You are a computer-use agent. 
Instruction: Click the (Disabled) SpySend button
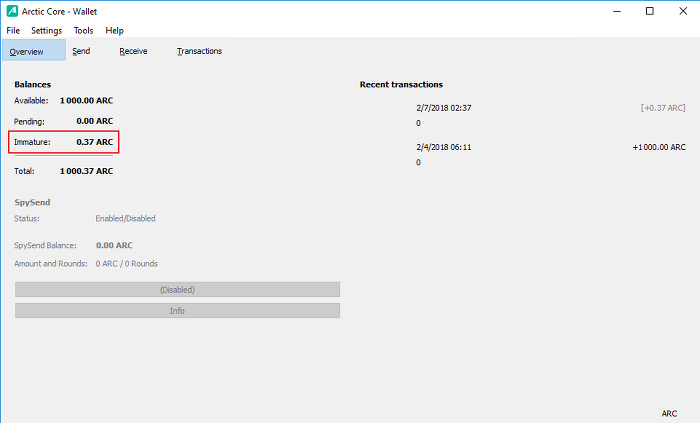[177, 290]
